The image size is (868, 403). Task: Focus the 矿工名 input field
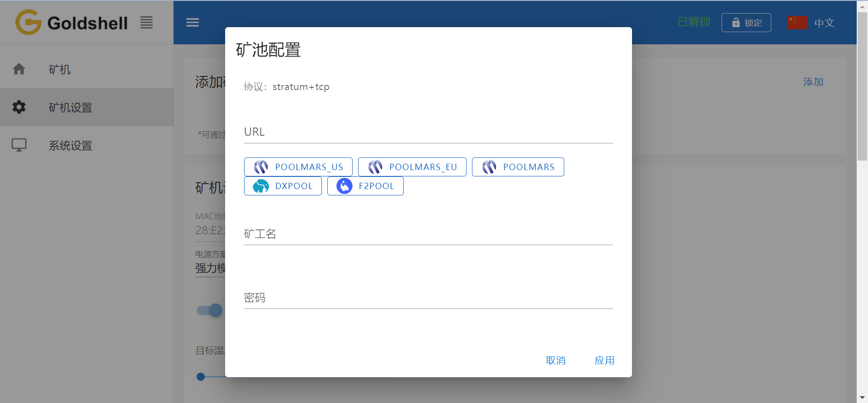pos(428,234)
